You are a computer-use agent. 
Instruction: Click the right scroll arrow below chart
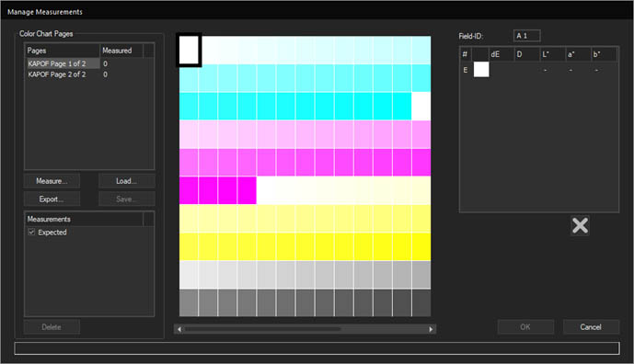pos(431,329)
